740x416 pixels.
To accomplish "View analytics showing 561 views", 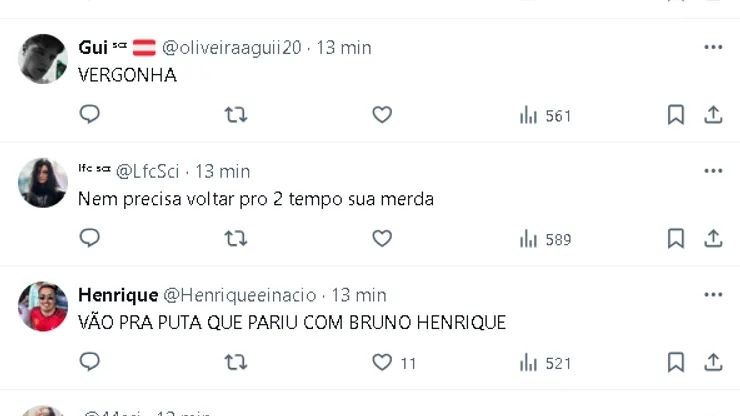I will (x=545, y=116).
